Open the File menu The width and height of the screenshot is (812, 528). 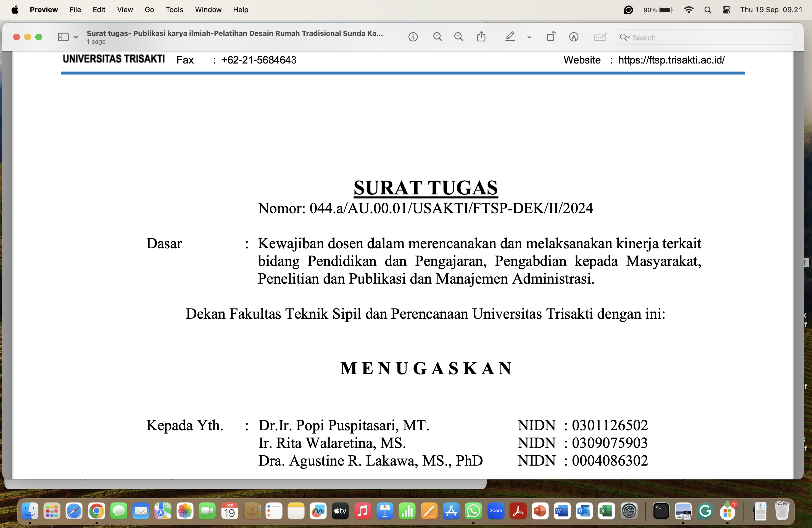(x=75, y=10)
